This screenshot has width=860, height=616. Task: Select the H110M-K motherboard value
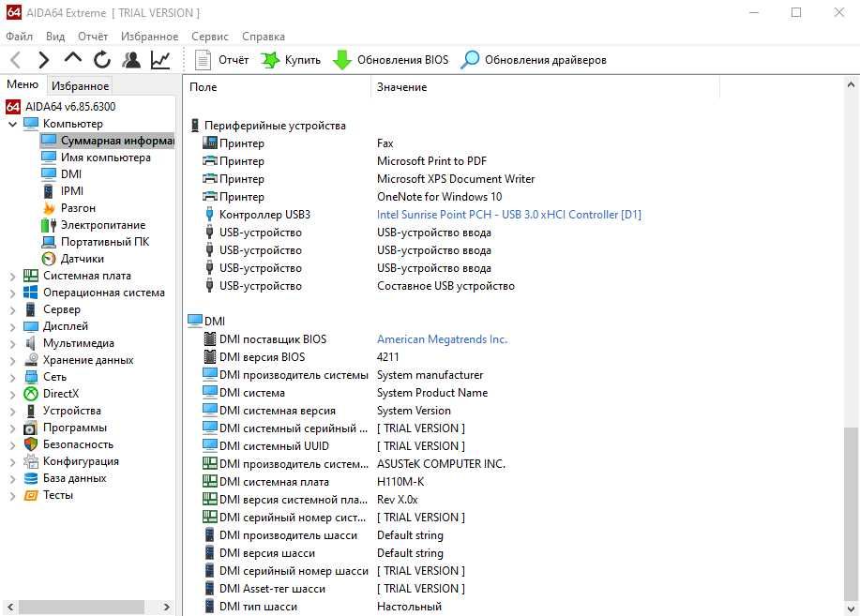pyautogui.click(x=400, y=482)
